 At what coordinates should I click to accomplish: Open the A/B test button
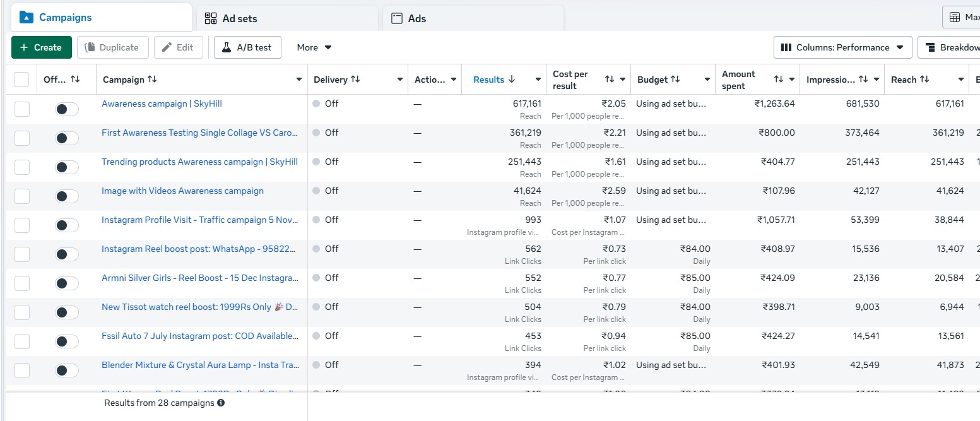click(247, 47)
